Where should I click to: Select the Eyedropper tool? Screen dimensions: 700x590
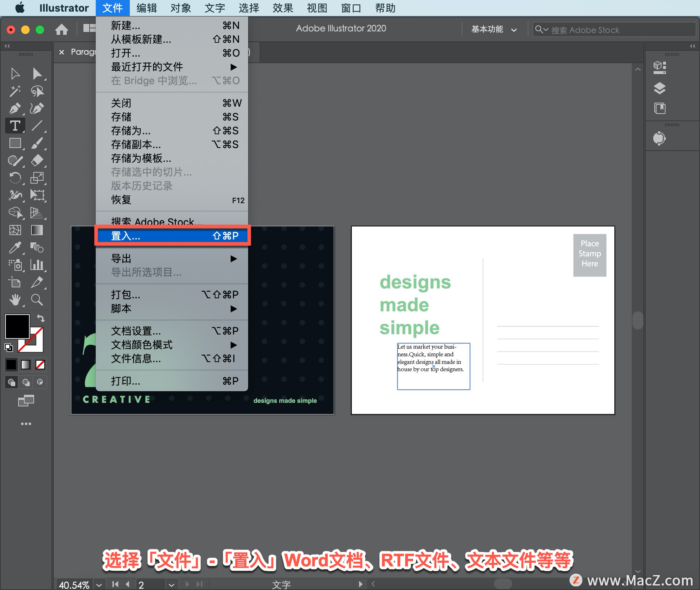15,248
